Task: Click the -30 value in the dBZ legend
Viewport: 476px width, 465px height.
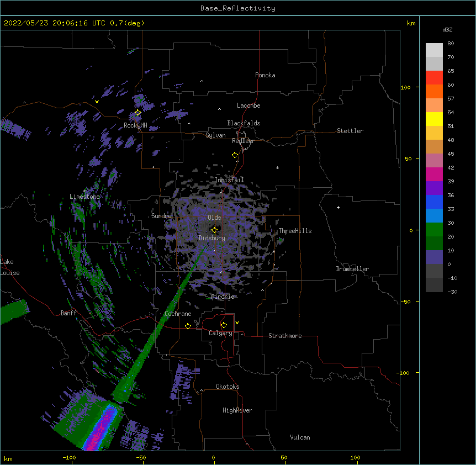Action: tap(452, 292)
